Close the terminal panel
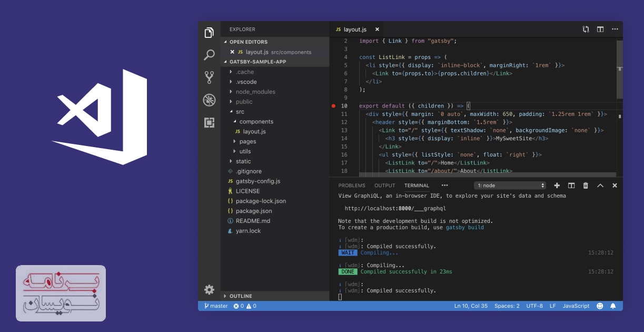 point(615,185)
